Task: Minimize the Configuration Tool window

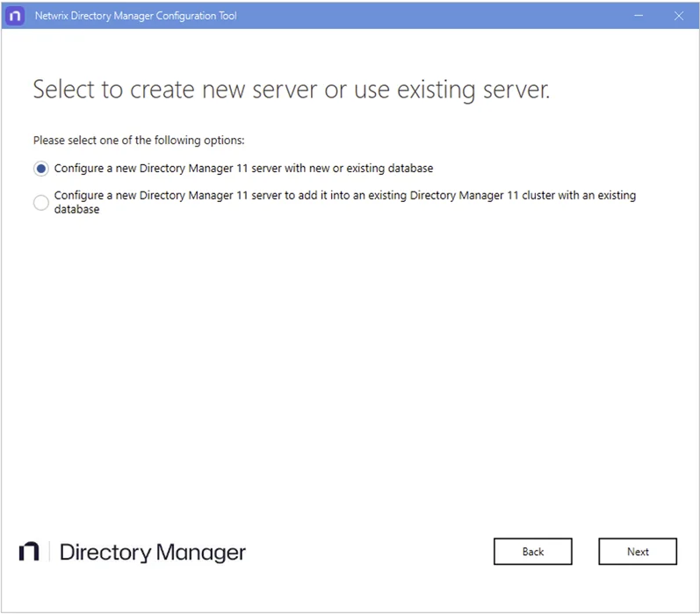Action: click(639, 16)
